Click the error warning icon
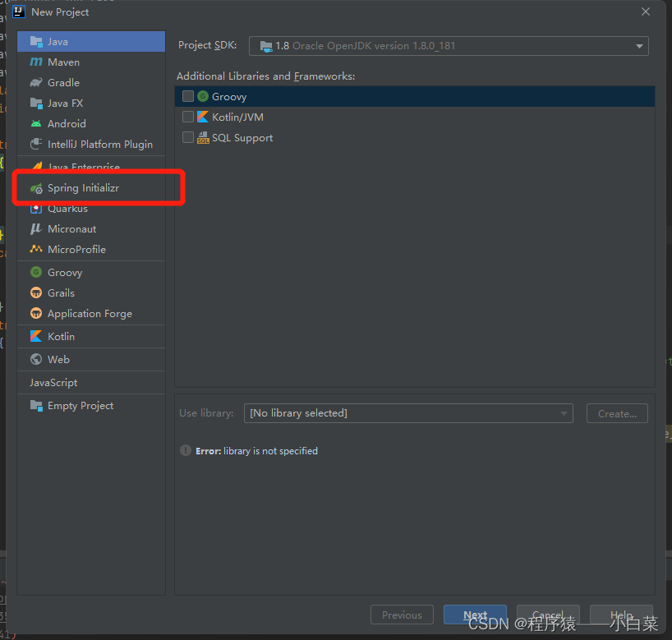This screenshot has height=640, width=672. point(186,450)
